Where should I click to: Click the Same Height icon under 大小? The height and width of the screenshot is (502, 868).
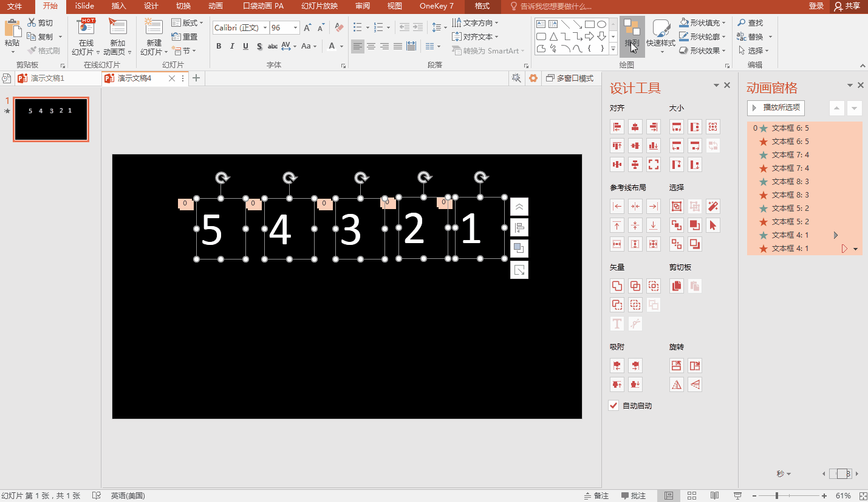695,127
